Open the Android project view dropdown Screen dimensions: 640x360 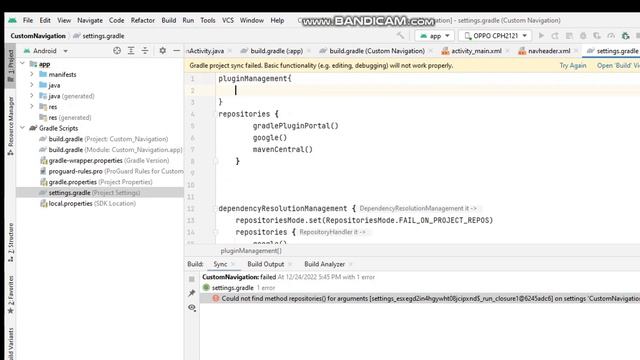[46, 51]
